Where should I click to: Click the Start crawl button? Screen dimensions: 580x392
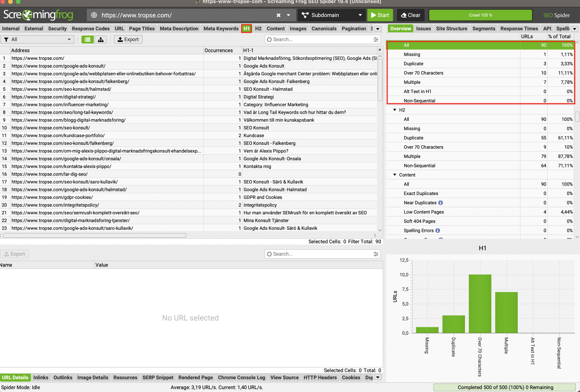[380, 15]
